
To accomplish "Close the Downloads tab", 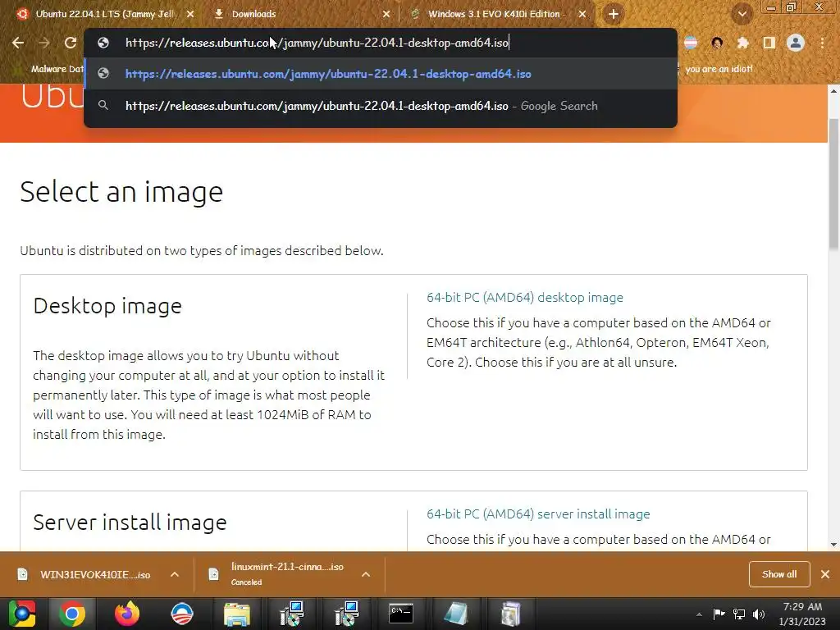I will coord(386,14).
